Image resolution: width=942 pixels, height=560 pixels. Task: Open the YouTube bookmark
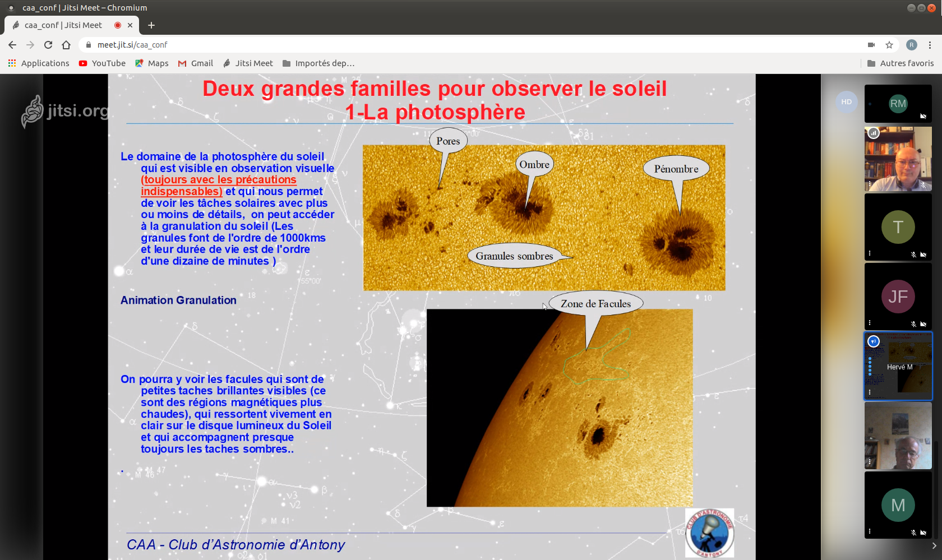click(102, 63)
